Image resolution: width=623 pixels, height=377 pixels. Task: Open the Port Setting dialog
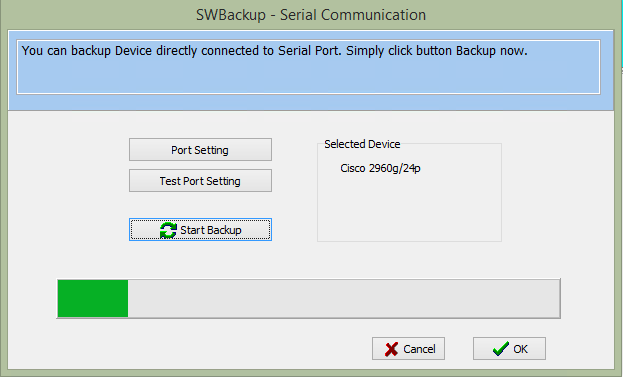(200, 150)
